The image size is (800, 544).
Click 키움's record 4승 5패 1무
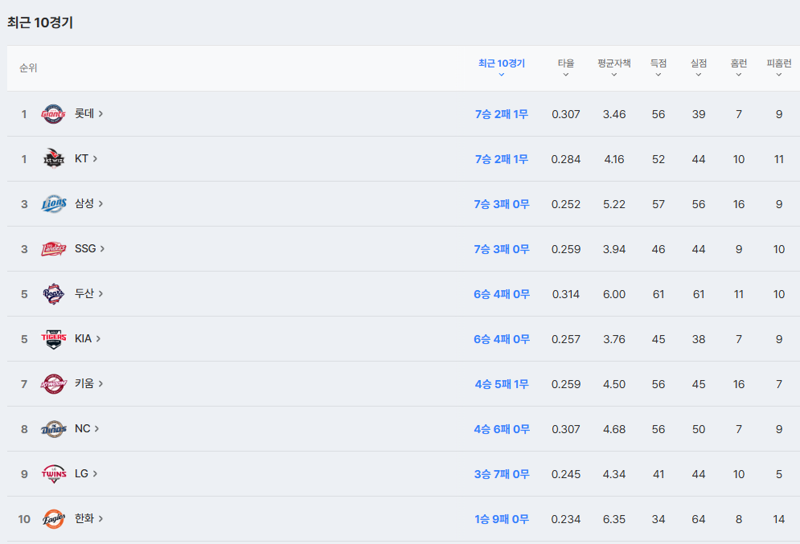click(502, 384)
